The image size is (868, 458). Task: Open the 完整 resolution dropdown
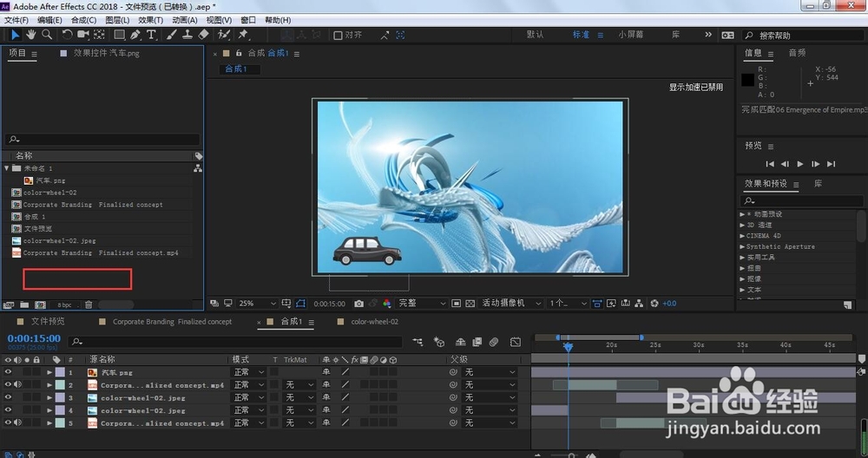coord(422,304)
